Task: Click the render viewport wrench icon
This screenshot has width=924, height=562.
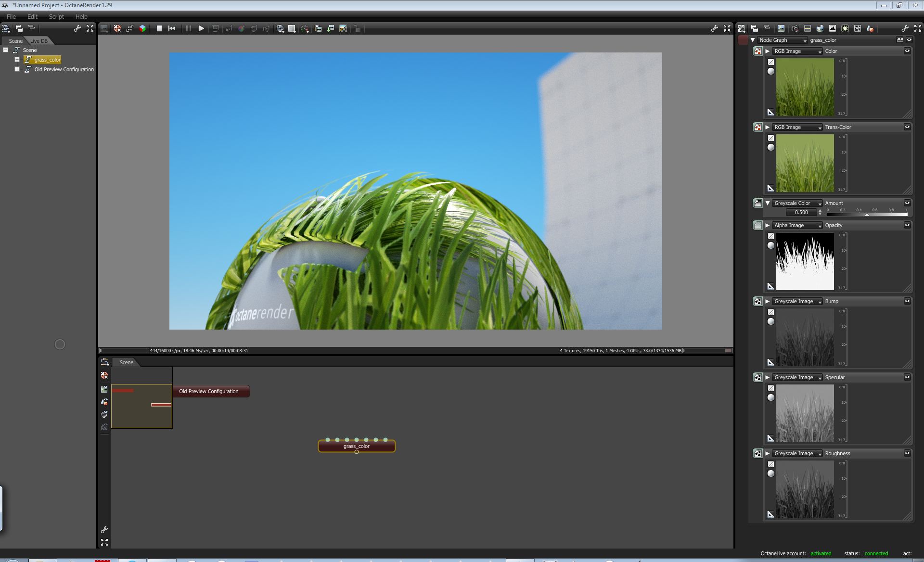Action: [x=714, y=28]
